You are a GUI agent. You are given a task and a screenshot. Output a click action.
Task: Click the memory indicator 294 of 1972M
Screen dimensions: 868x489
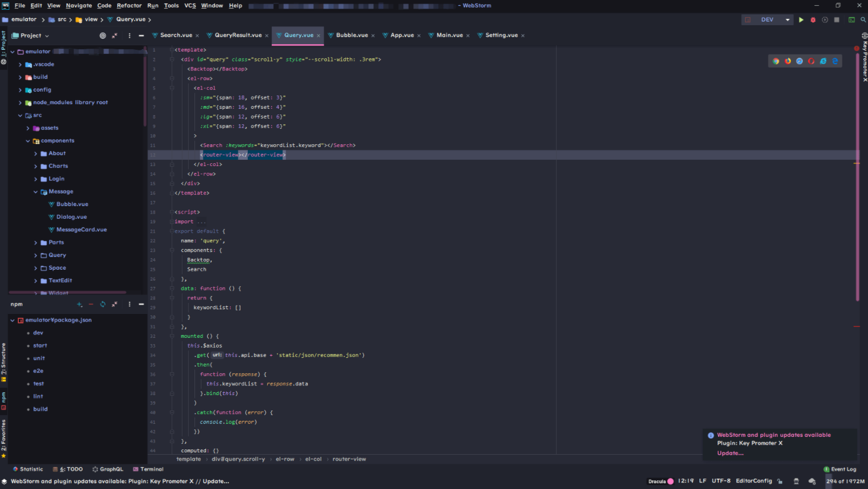pos(845,482)
